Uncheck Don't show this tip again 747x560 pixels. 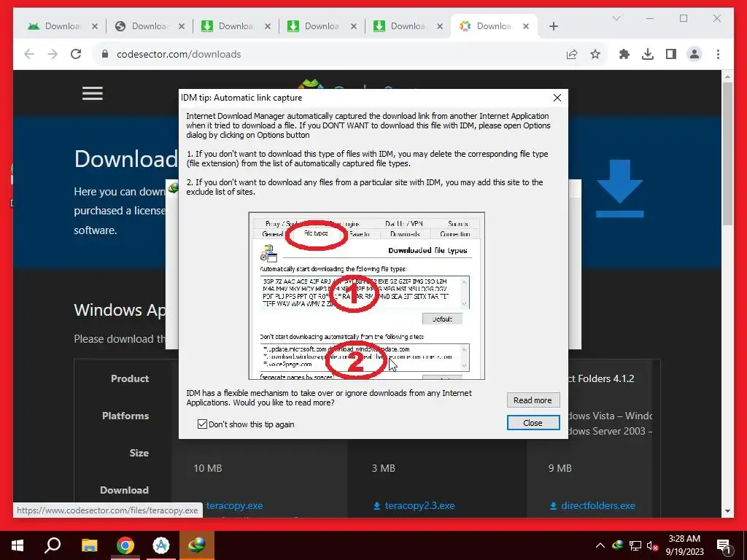pyautogui.click(x=203, y=424)
